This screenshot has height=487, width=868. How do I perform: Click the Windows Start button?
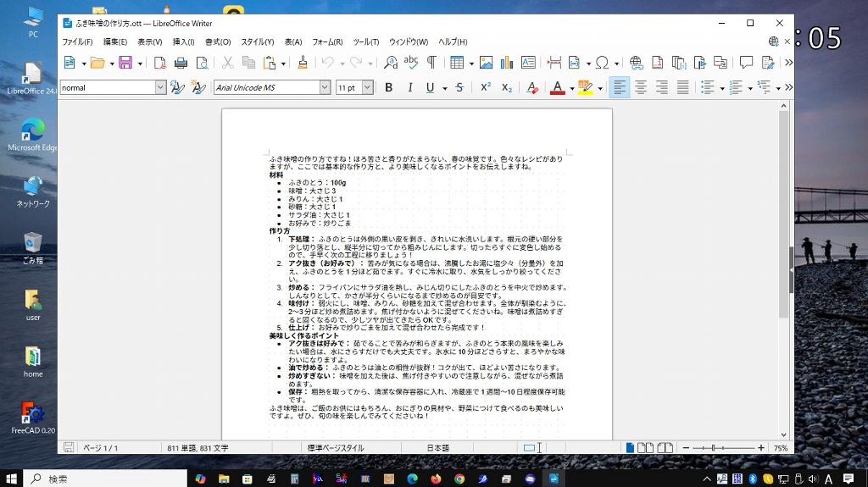(11, 479)
